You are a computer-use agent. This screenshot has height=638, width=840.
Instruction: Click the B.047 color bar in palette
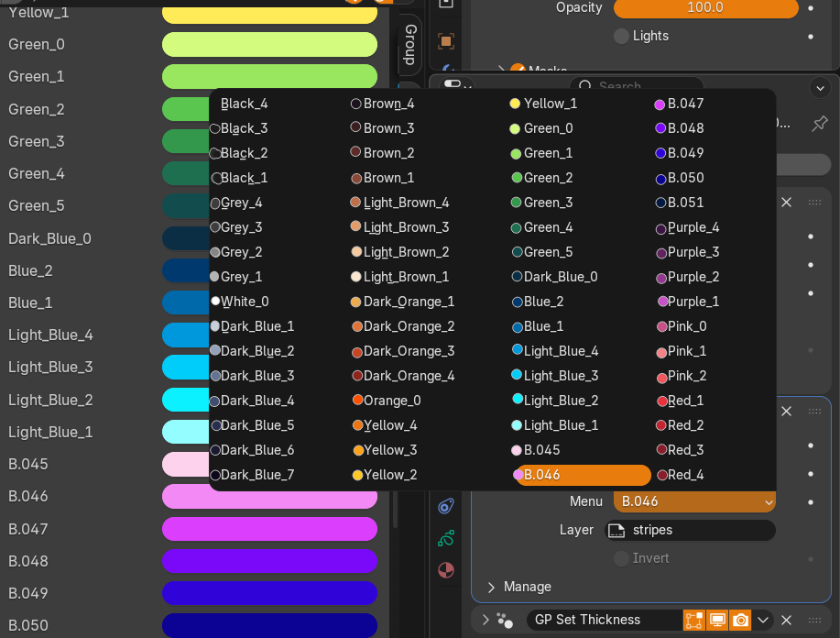click(269, 529)
